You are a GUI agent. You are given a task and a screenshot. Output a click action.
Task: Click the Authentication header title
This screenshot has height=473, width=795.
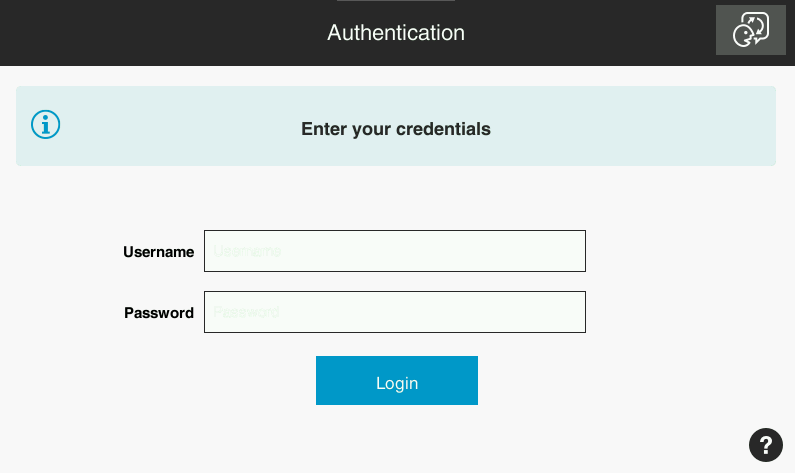point(396,32)
